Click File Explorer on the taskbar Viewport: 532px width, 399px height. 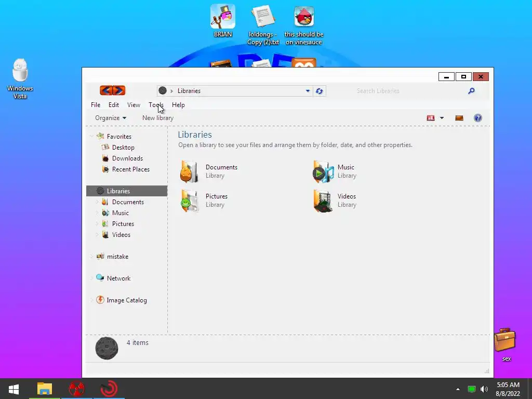pyautogui.click(x=45, y=389)
